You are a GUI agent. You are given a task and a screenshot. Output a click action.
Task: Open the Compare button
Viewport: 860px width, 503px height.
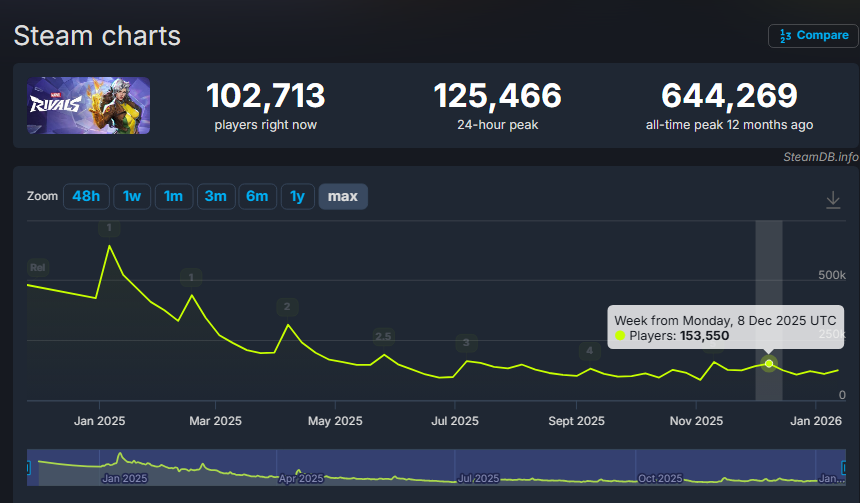tap(813, 36)
